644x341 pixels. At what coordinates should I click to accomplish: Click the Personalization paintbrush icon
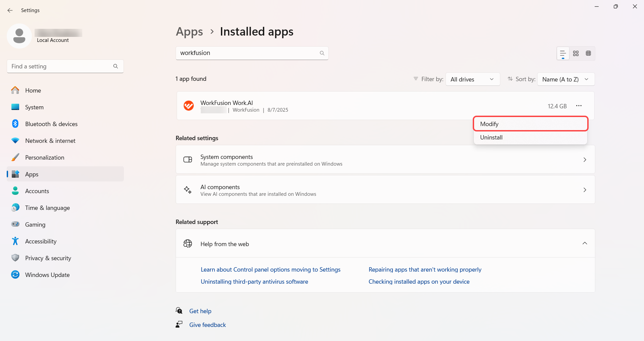15,157
